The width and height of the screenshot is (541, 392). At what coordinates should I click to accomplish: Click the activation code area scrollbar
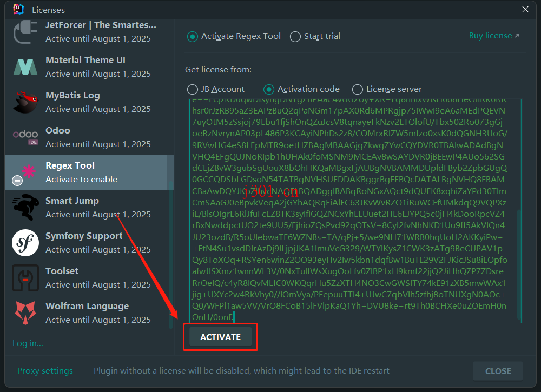pos(519,264)
